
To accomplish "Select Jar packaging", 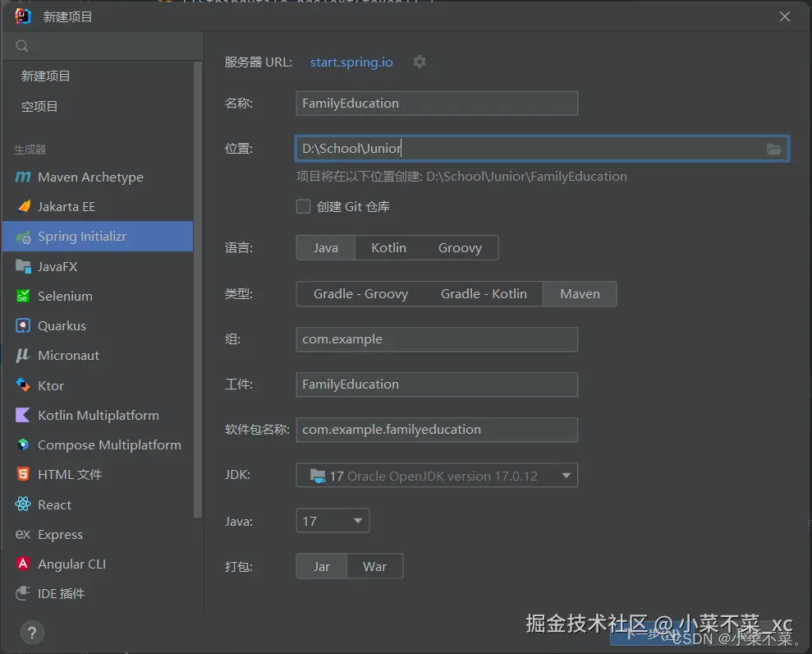I will coord(321,566).
